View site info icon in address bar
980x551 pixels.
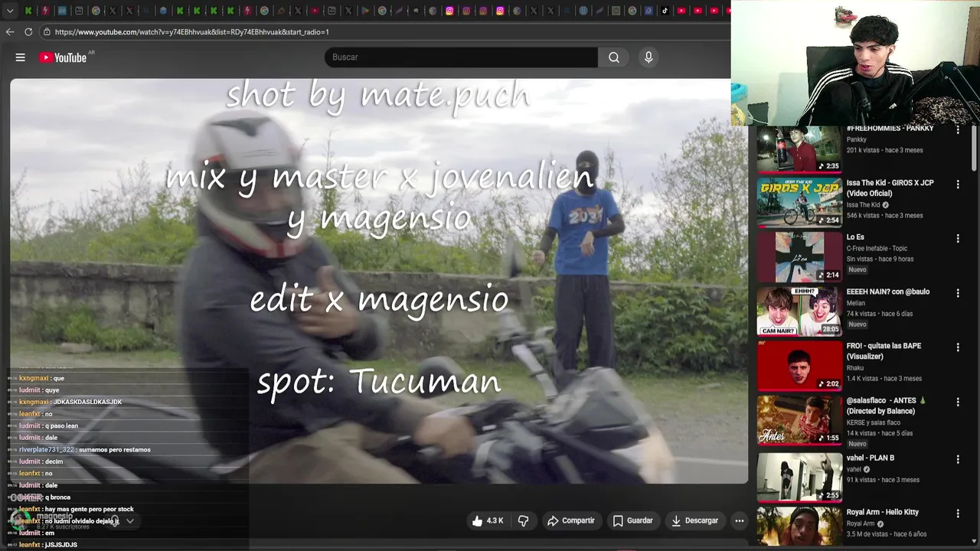tap(47, 31)
